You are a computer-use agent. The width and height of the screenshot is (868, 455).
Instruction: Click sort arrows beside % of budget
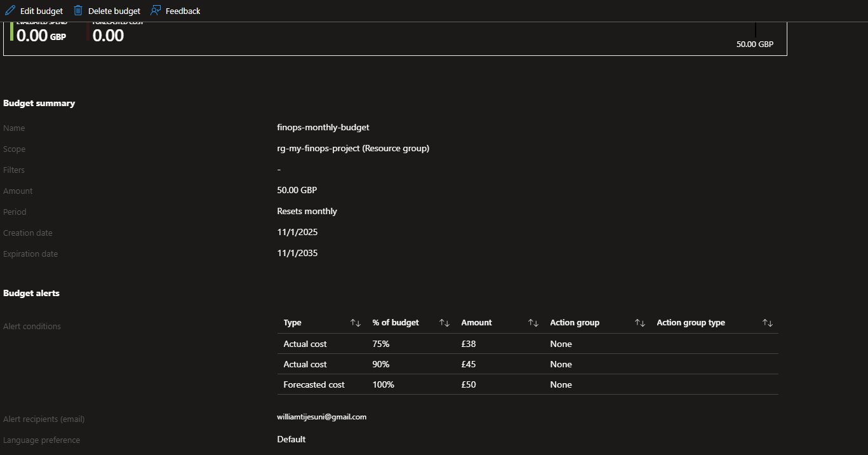444,323
